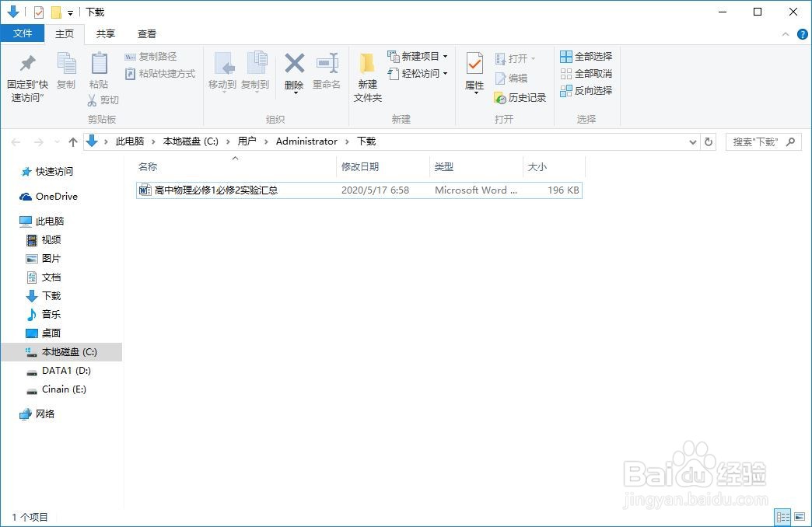Open Properties (属性) in ribbon
The height and width of the screenshot is (527, 812).
click(474, 74)
